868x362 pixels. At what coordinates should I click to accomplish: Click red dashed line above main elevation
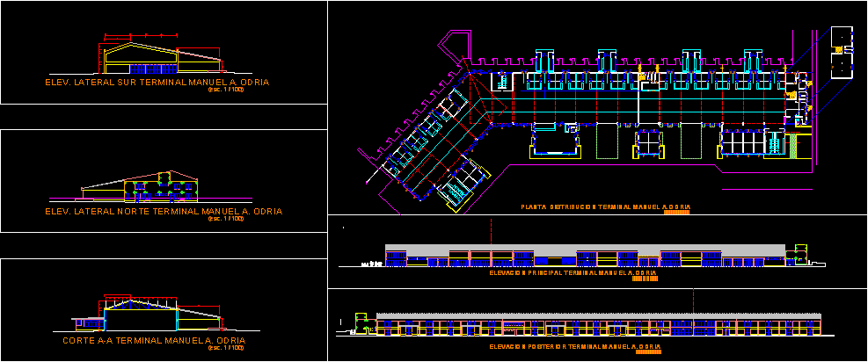[x=492, y=232]
